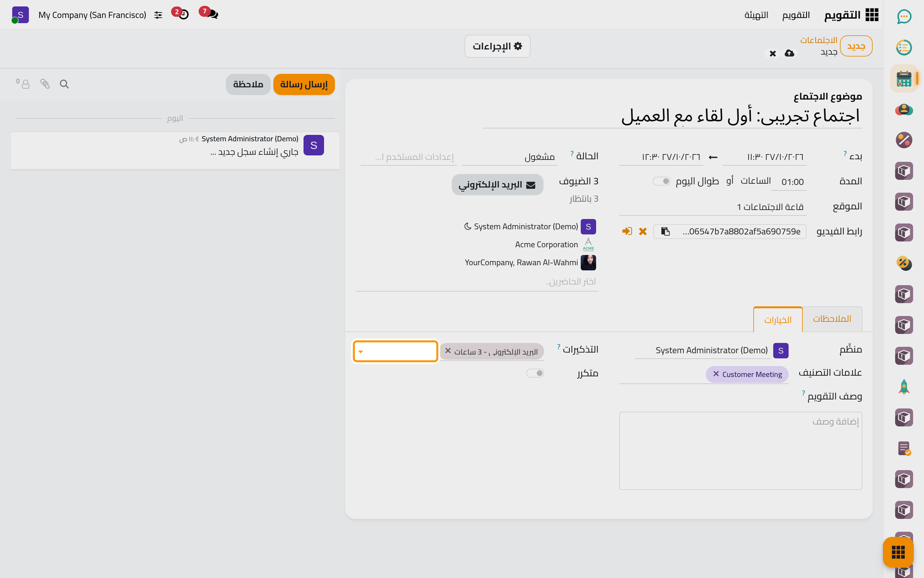Open the التهيئة configuration menu
The width and height of the screenshot is (924, 578).
pyautogui.click(x=756, y=15)
